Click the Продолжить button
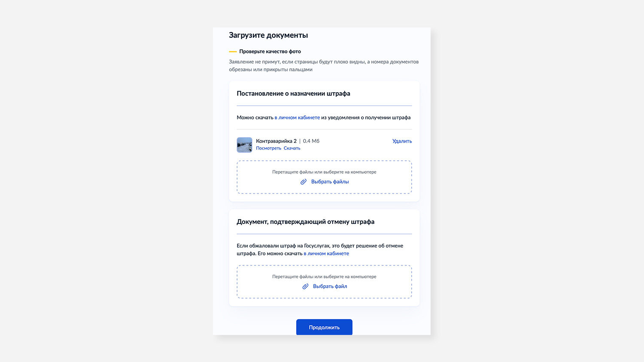Viewport: 644px width, 362px height. tap(324, 327)
